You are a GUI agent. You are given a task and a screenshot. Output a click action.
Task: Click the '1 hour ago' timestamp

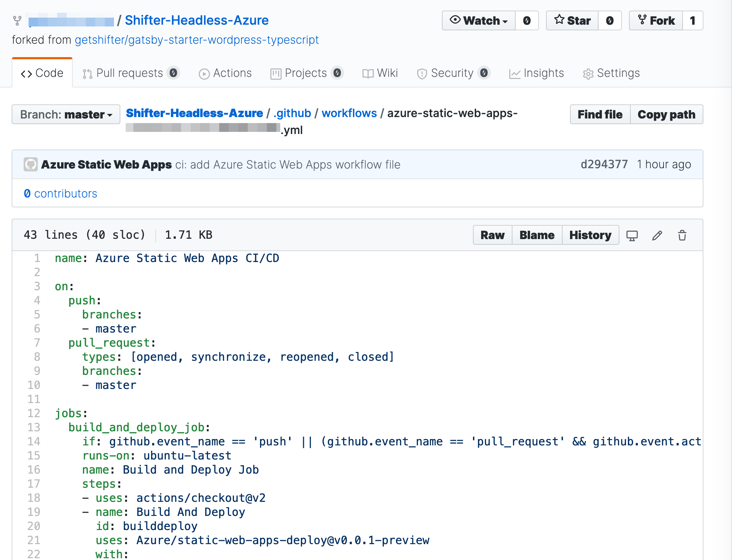[664, 164]
